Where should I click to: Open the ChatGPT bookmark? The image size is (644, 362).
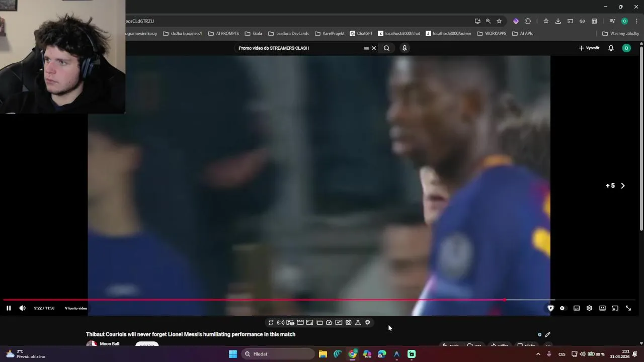click(361, 34)
